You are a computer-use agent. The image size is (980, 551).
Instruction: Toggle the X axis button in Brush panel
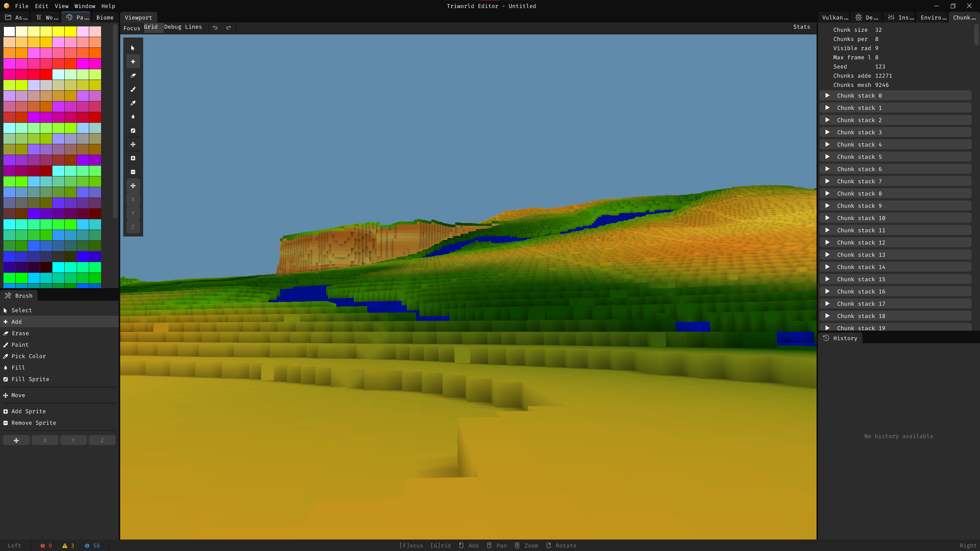point(45,440)
